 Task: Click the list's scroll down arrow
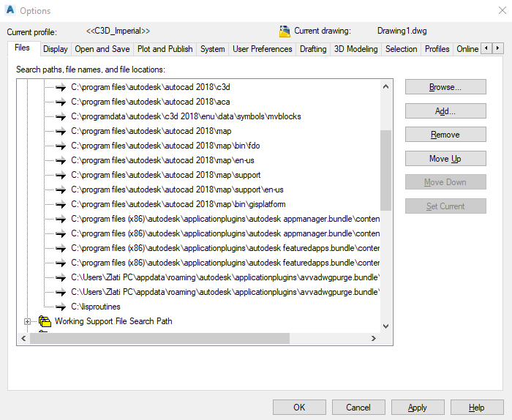pos(385,326)
